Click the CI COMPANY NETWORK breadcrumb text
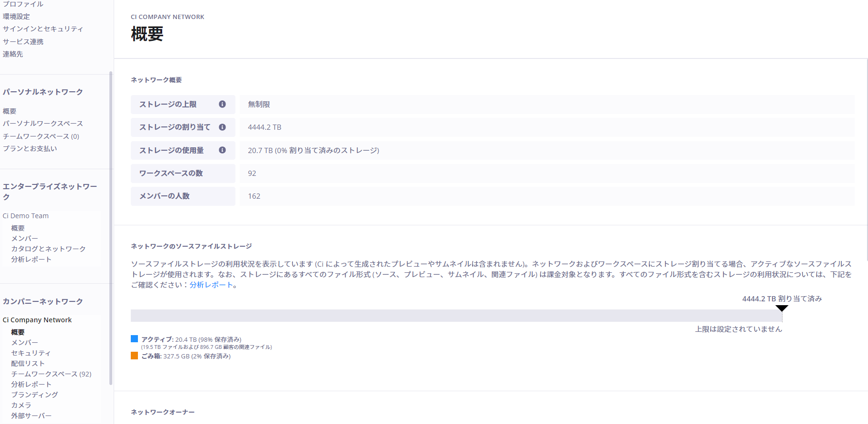868x424 pixels. click(167, 17)
